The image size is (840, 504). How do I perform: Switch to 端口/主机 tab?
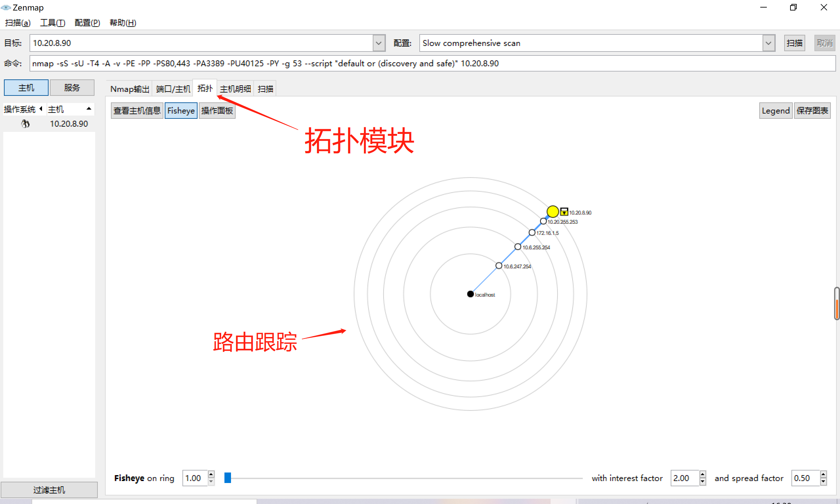pyautogui.click(x=173, y=89)
